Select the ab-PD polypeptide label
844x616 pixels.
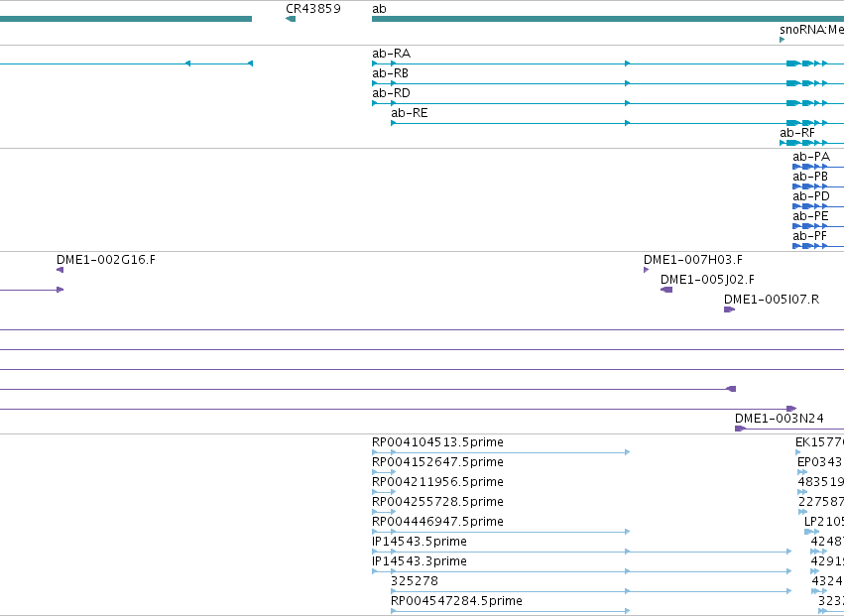[x=811, y=196]
